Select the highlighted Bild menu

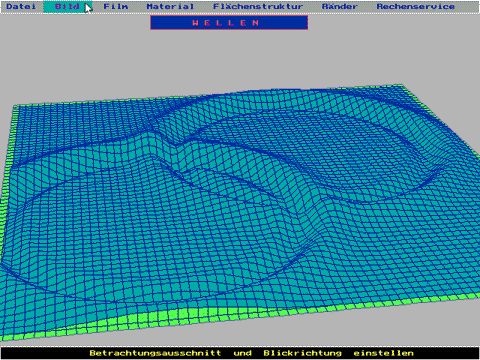[x=68, y=6]
